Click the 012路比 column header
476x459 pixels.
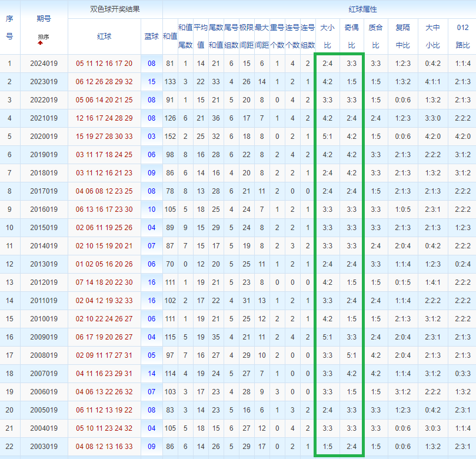tap(463, 36)
